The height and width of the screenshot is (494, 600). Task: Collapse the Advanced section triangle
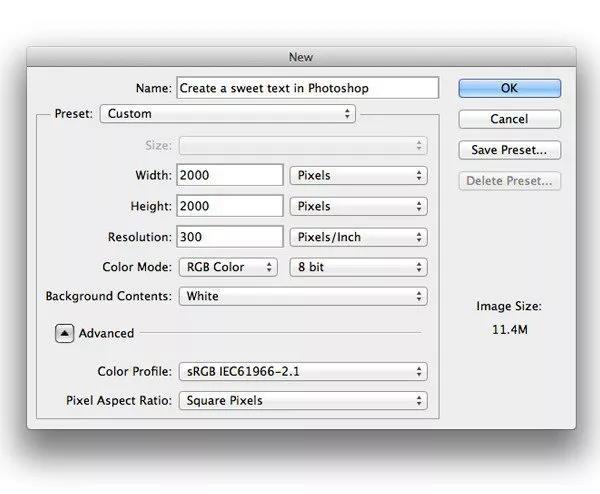[x=64, y=333]
